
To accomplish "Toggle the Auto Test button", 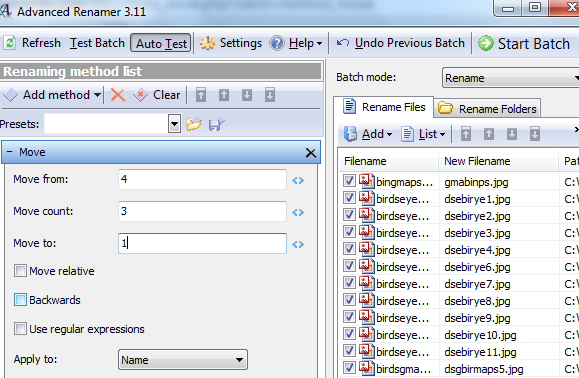I will [161, 43].
